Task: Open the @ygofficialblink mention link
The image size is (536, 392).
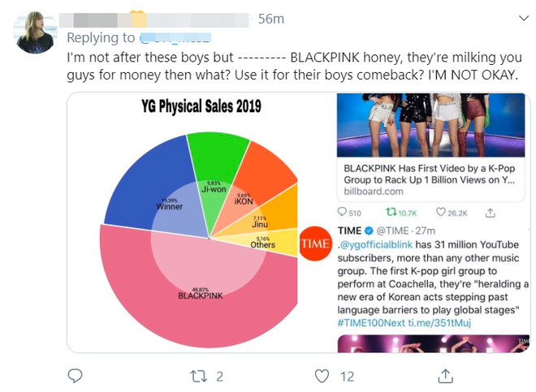Action: click(375, 245)
